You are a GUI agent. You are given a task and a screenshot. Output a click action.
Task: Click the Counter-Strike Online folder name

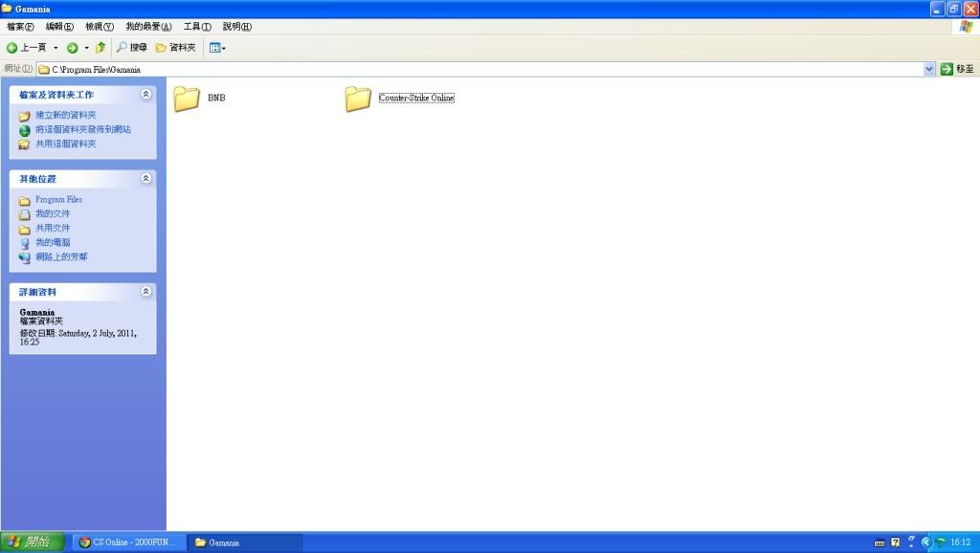tap(416, 98)
